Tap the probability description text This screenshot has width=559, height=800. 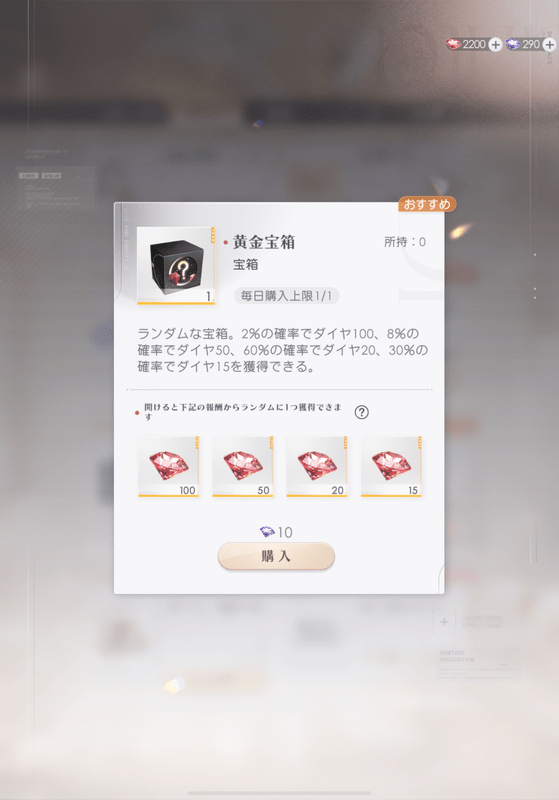click(283, 350)
